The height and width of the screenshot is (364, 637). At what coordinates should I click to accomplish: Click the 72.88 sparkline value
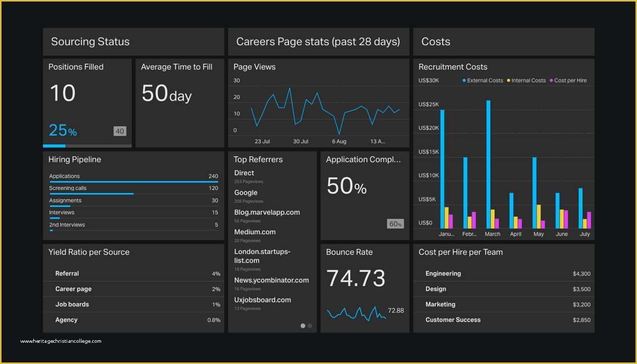(x=396, y=310)
